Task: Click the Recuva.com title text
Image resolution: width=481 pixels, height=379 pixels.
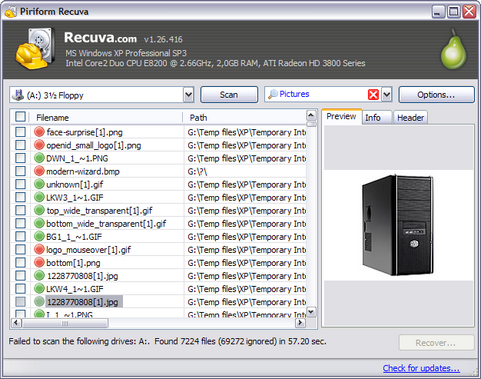Action: click(100, 37)
